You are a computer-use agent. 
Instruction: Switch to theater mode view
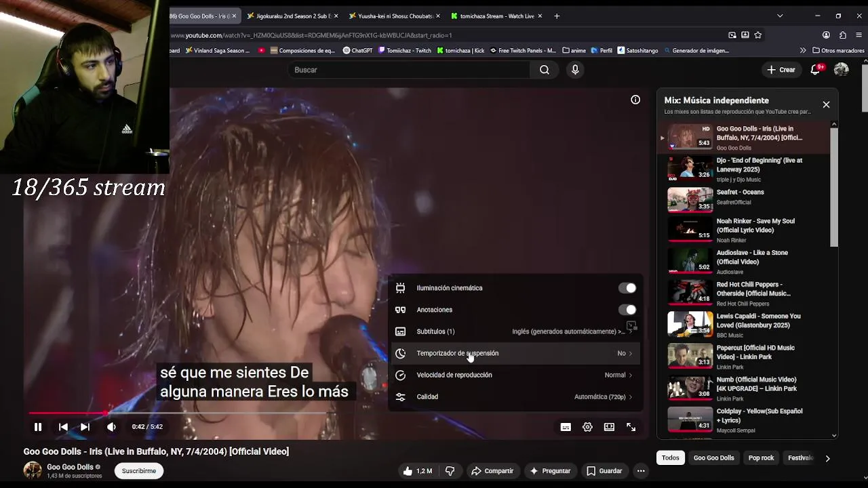[x=609, y=427]
